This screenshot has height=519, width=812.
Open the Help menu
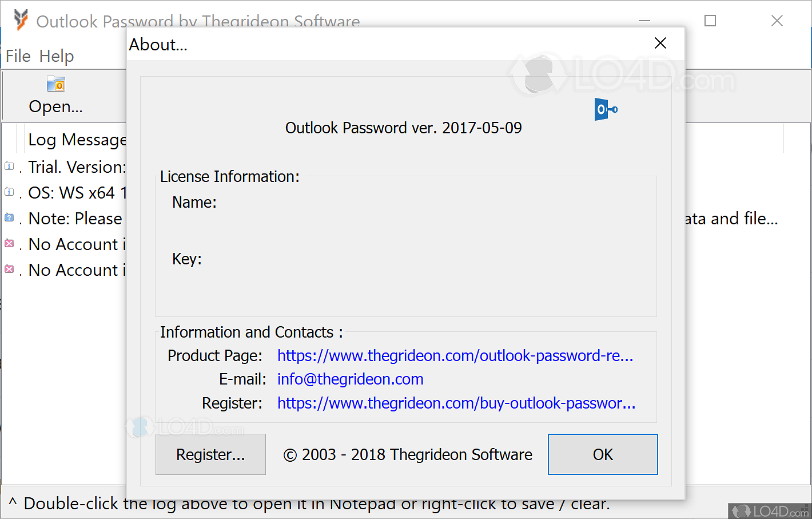tap(57, 56)
